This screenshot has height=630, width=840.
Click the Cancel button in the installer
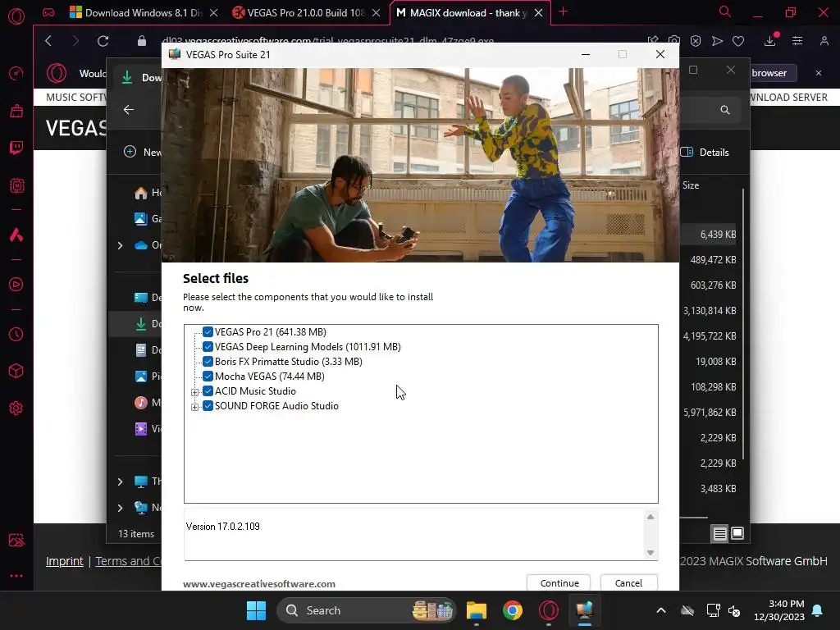(x=628, y=583)
